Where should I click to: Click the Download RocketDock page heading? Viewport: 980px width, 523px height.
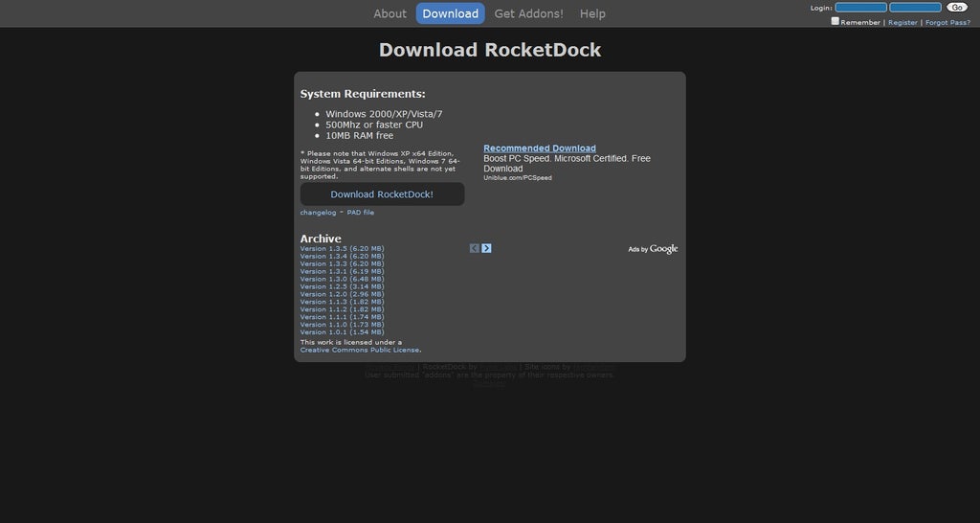490,50
